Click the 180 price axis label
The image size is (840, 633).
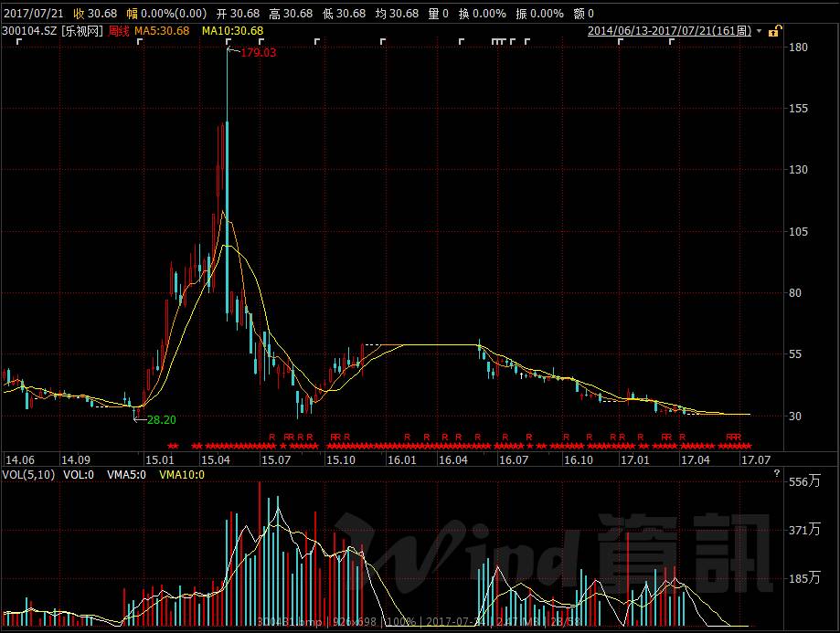[798, 47]
